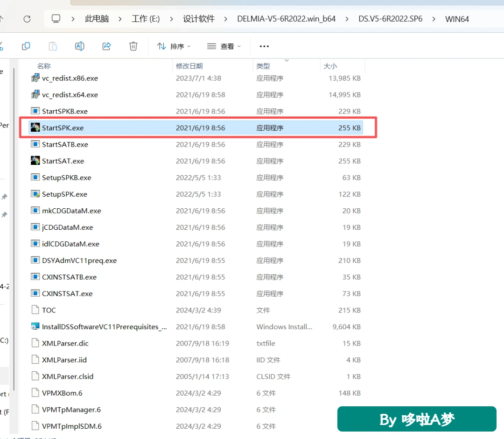Select the VPMXBom.6 file name
Viewport: 504px width, 439px height.
click(x=62, y=393)
